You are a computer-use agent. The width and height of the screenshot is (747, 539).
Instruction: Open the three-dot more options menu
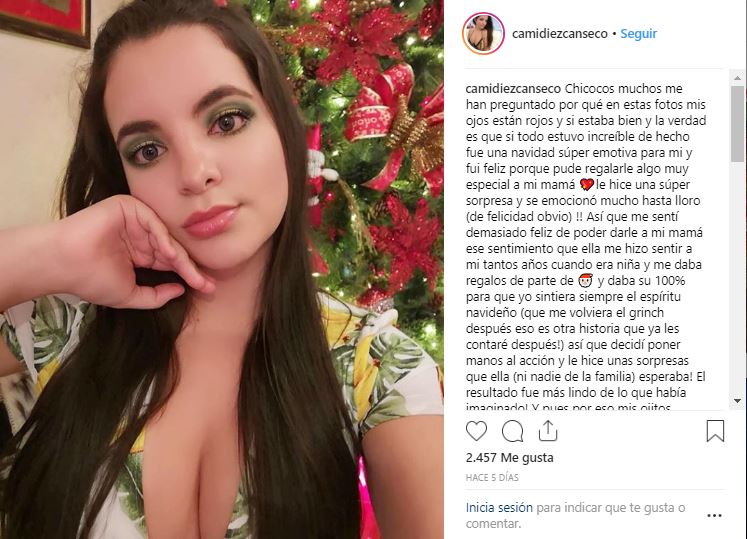(714, 516)
